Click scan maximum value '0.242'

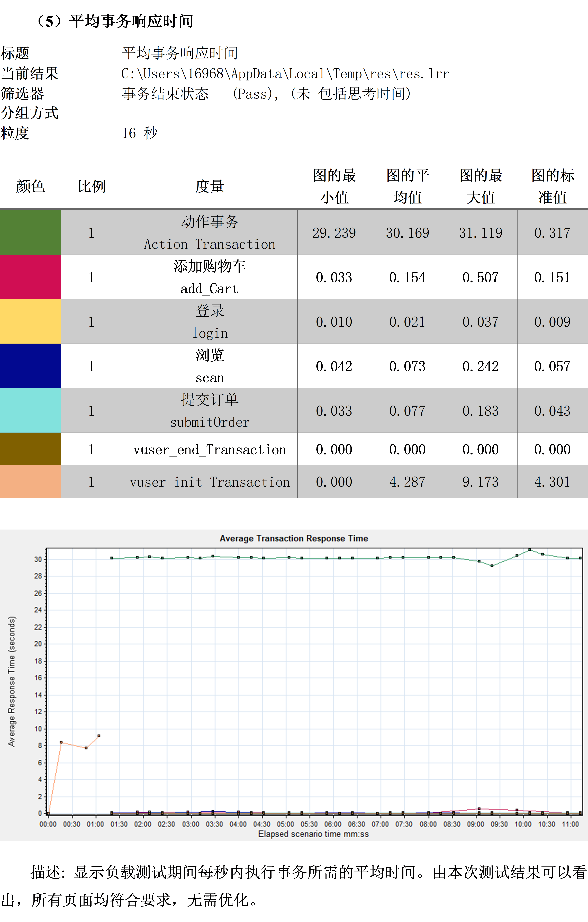[x=481, y=366]
